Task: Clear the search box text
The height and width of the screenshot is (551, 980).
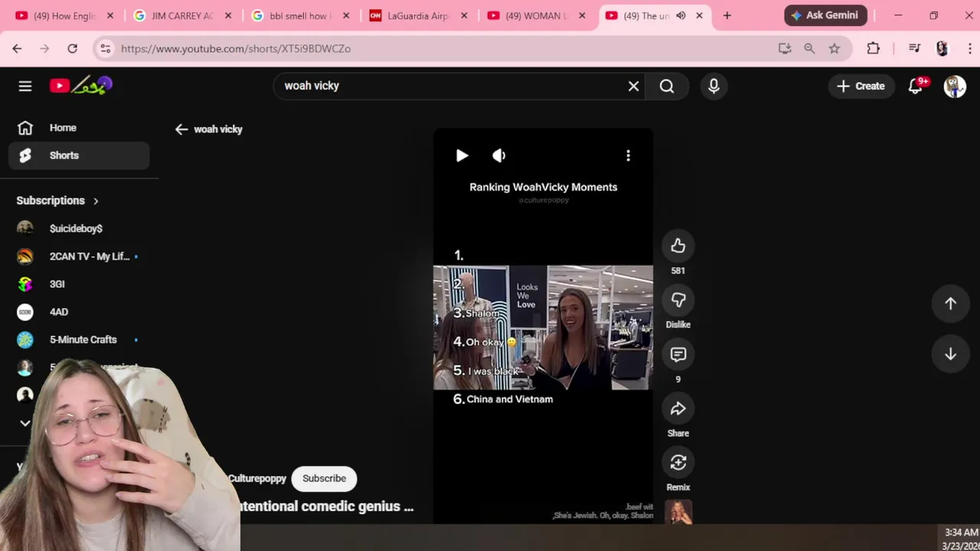Action: 633,86
